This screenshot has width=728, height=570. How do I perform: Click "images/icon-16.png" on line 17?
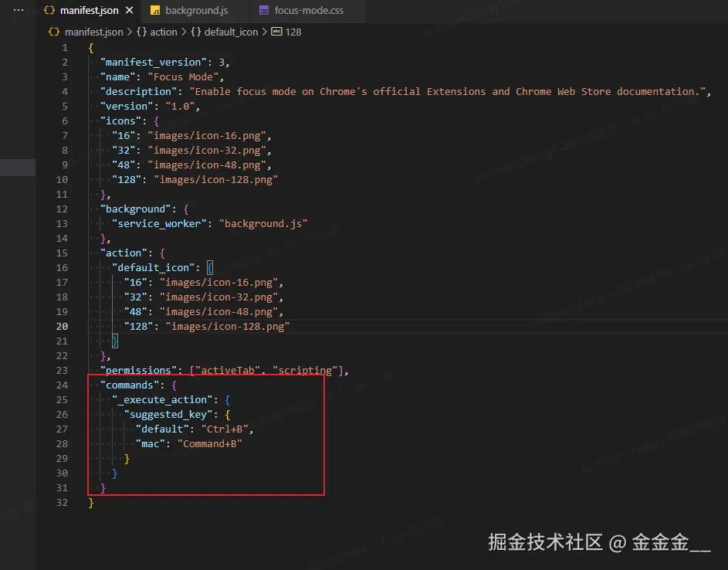[218, 283]
